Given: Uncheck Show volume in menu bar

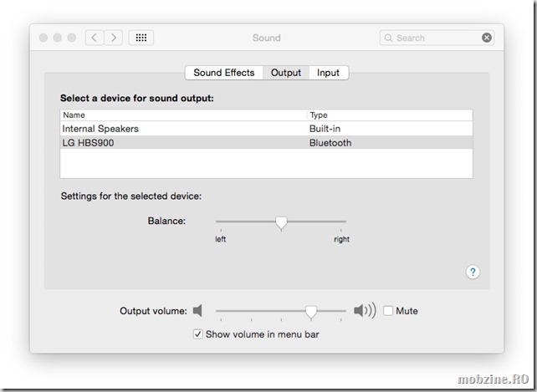Looking at the screenshot, I should click(198, 334).
